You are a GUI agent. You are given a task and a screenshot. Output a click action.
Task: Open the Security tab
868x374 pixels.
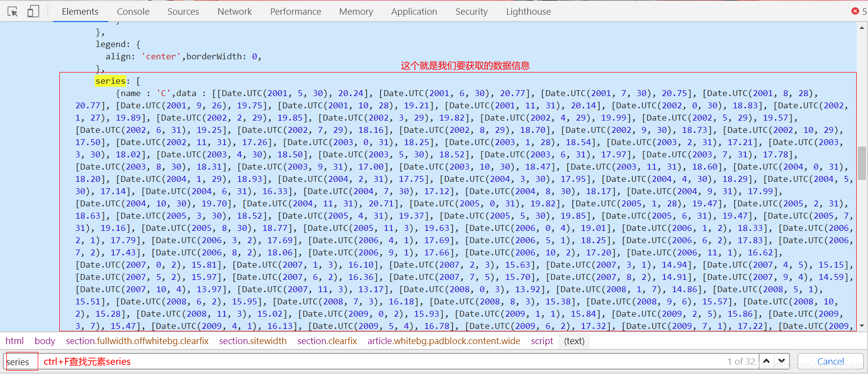coord(471,11)
